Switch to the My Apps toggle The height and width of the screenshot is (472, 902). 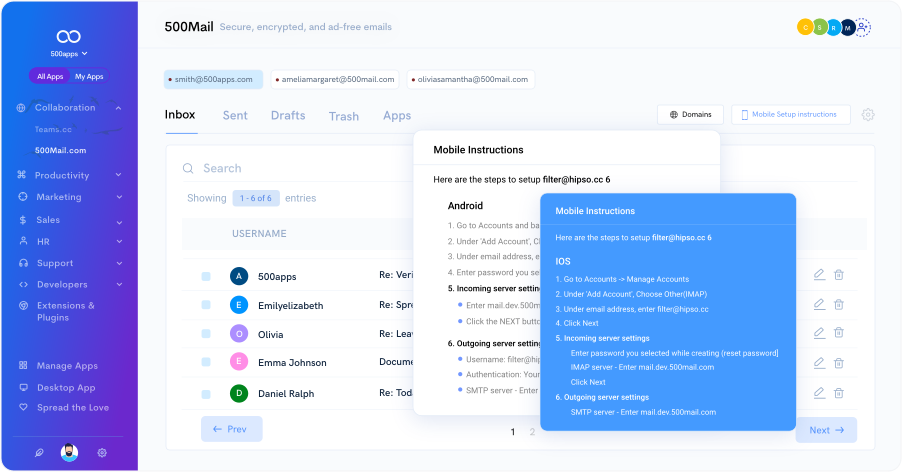(x=89, y=76)
